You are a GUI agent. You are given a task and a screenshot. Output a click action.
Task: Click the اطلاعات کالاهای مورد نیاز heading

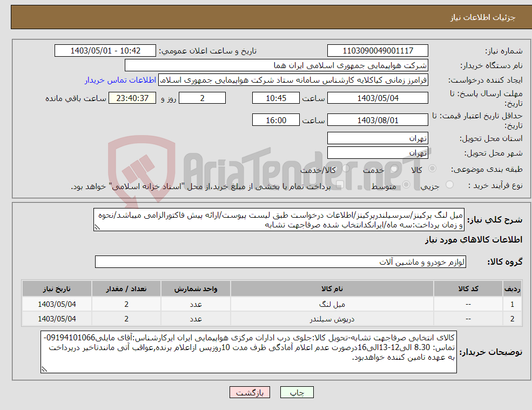pyautogui.click(x=474, y=240)
